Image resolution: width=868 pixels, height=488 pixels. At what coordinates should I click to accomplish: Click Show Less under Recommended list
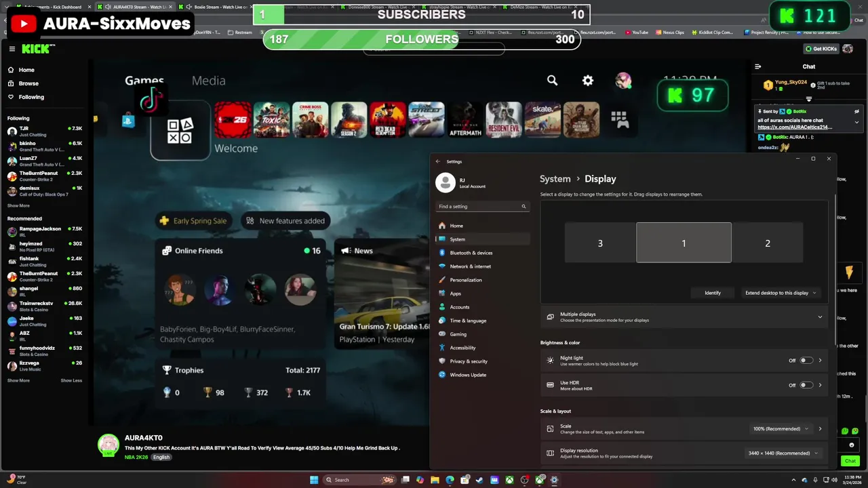pyautogui.click(x=71, y=380)
